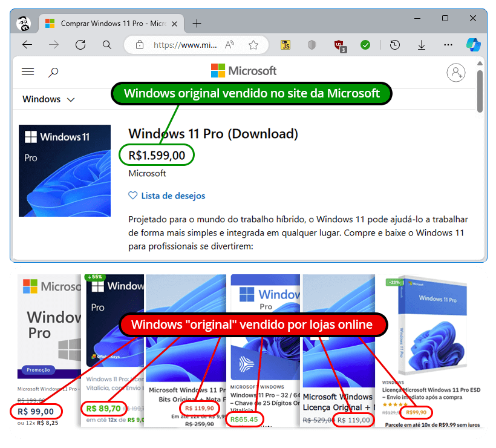Viewport: 496px width, 448px height.
Task: Minimize the browser window
Action: pyautogui.click(x=417, y=18)
